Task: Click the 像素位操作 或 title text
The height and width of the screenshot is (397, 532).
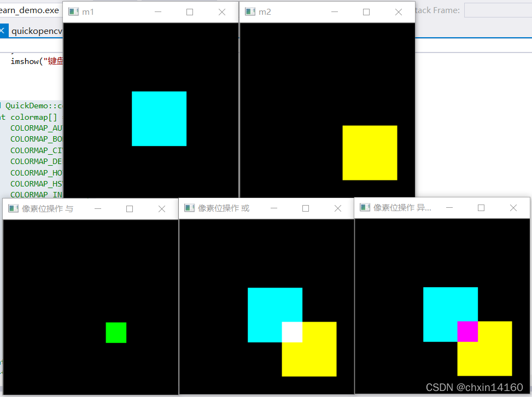Action: [x=224, y=208]
